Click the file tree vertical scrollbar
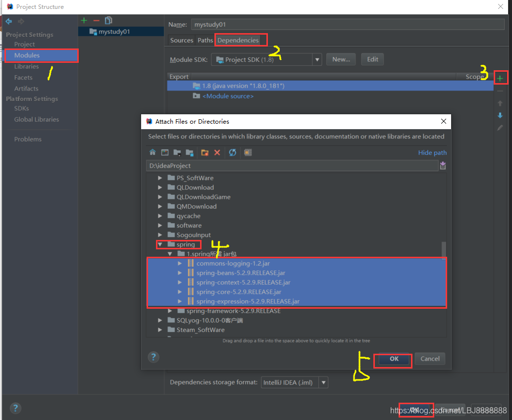The width and height of the screenshot is (512, 420). (x=444, y=251)
